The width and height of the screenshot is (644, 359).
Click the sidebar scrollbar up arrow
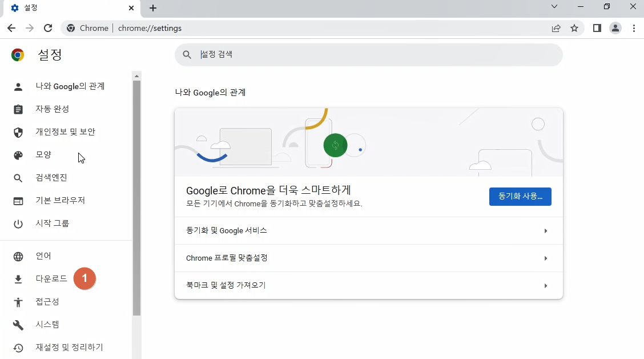point(137,76)
